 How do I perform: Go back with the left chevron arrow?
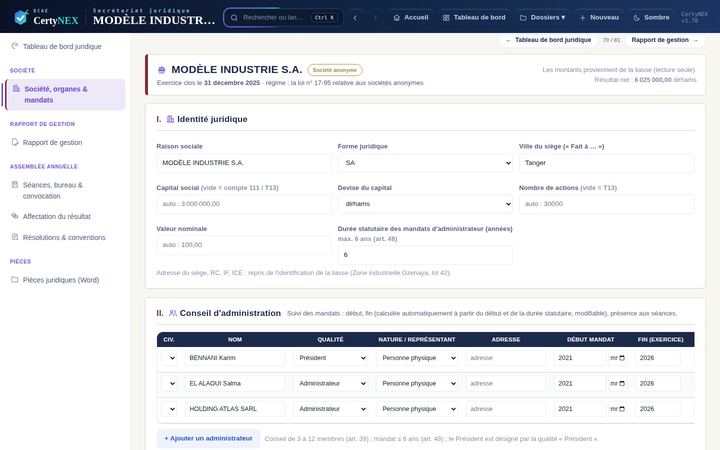pyautogui.click(x=355, y=17)
